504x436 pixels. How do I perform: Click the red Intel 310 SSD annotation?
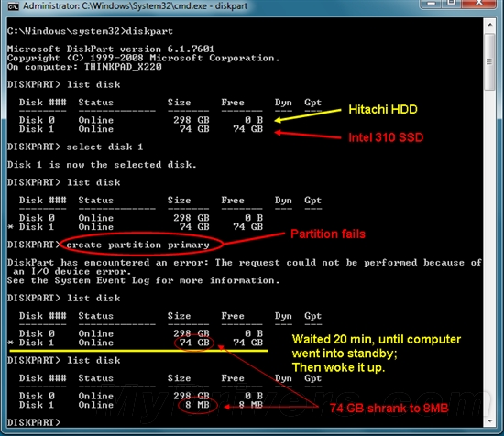(x=386, y=137)
